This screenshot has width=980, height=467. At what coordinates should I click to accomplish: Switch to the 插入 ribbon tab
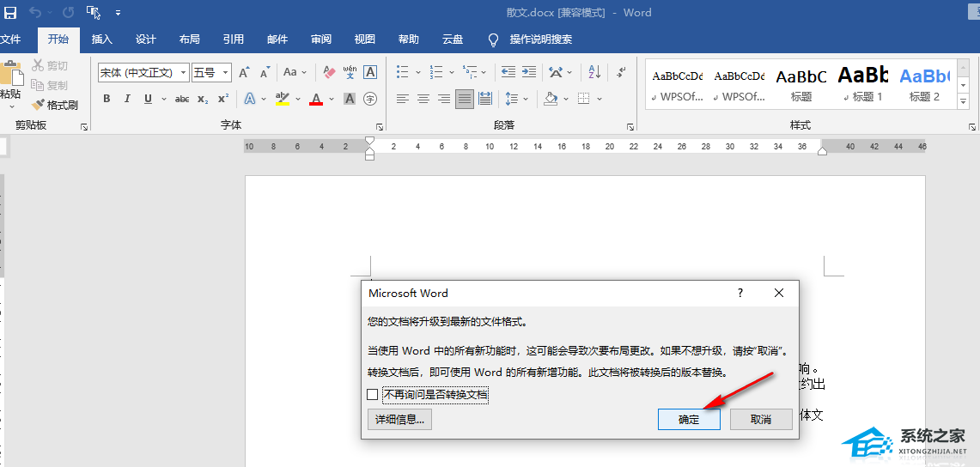pos(102,39)
